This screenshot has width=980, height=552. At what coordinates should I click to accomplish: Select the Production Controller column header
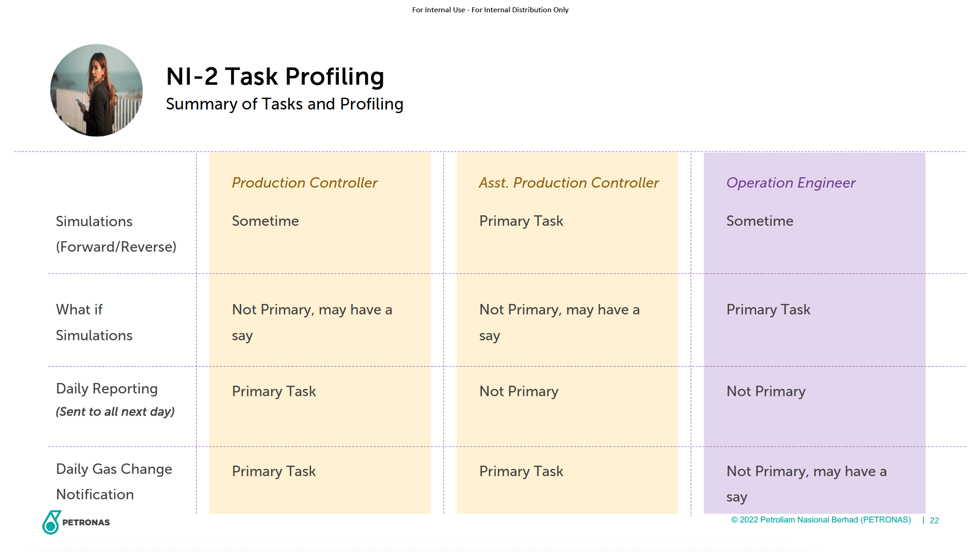(304, 183)
